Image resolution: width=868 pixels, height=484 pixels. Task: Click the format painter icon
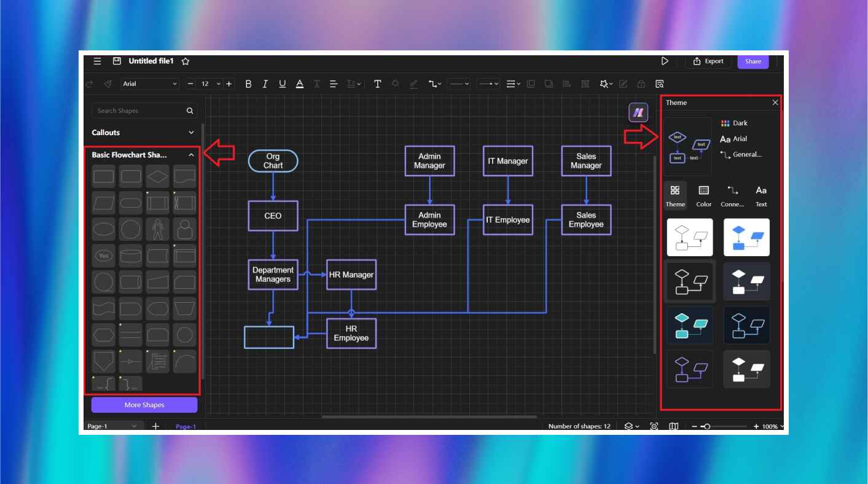(108, 84)
